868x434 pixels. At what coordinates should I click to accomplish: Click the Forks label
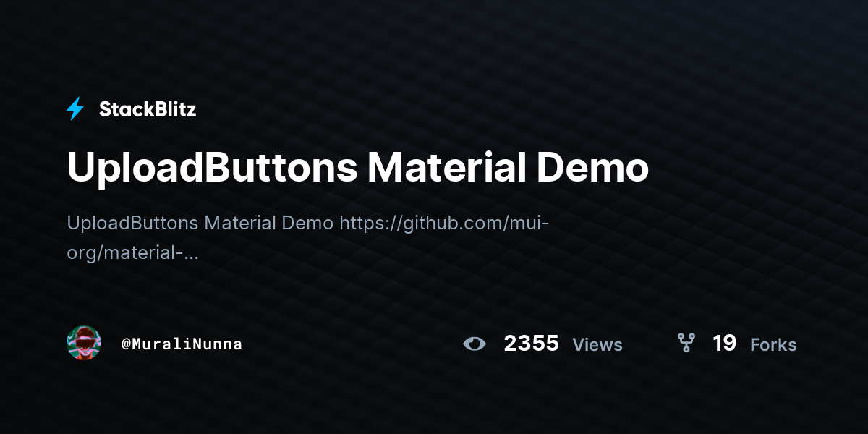773,345
